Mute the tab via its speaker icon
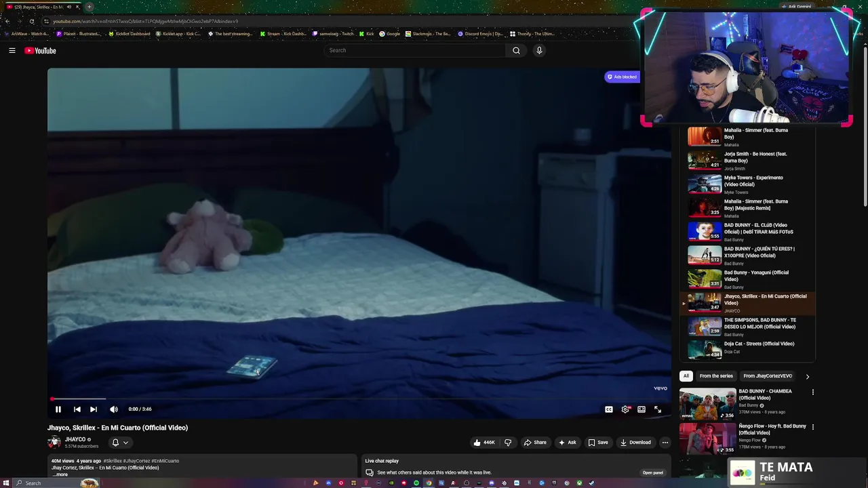Screen dimensions: 868x488 [68, 7]
